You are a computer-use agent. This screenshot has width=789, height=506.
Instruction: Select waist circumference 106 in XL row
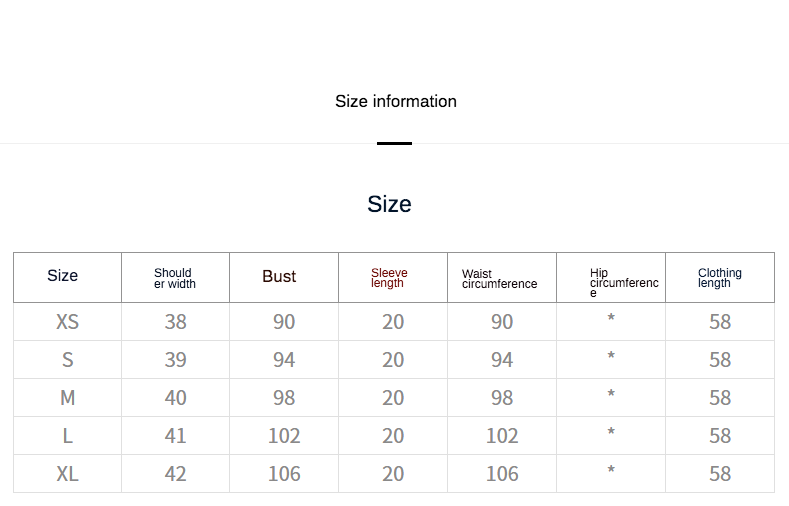coord(502,474)
